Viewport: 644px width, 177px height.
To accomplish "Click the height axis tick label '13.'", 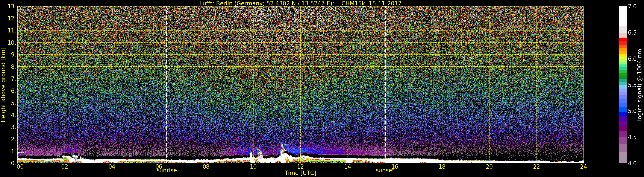I will pos(12,6).
